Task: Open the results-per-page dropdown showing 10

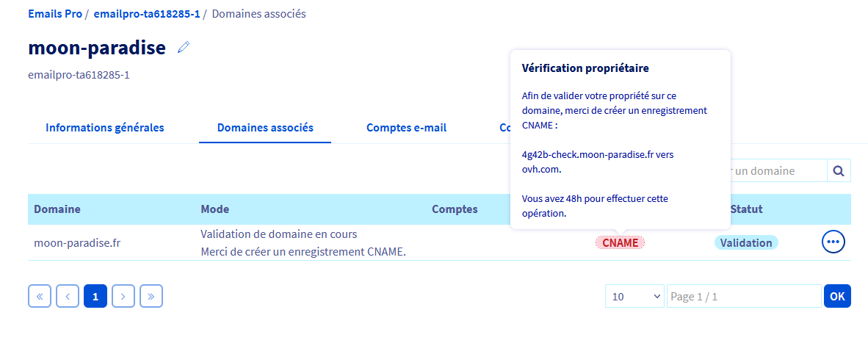Action: pyautogui.click(x=634, y=296)
